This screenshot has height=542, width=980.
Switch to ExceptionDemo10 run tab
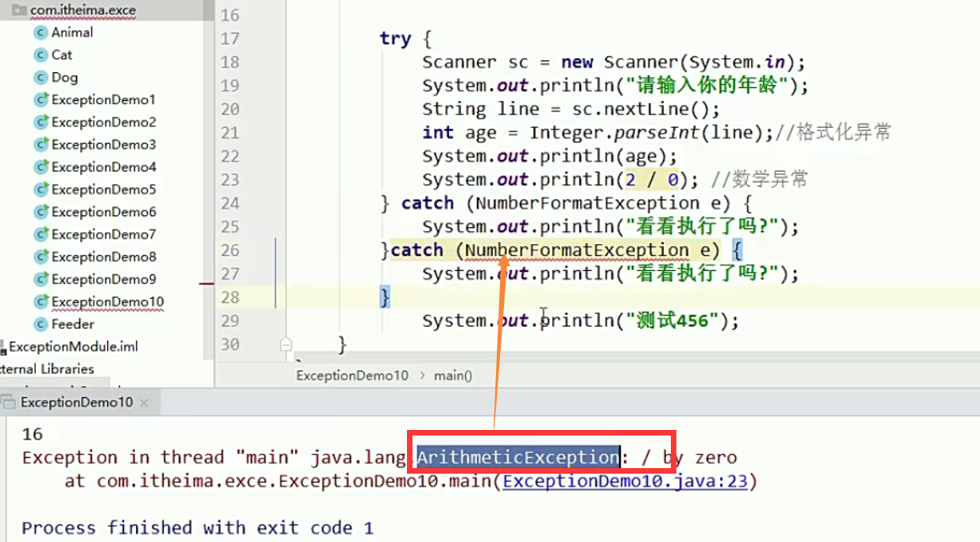point(76,402)
